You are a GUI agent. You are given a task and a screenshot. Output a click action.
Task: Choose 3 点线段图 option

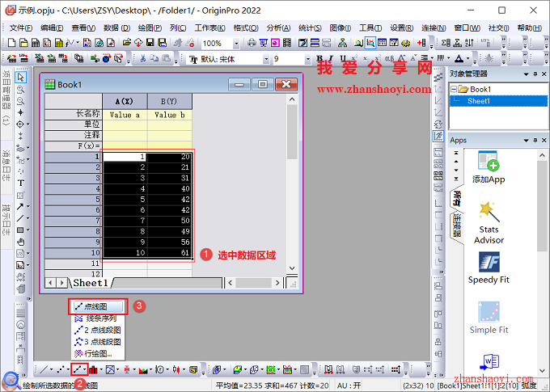98,342
